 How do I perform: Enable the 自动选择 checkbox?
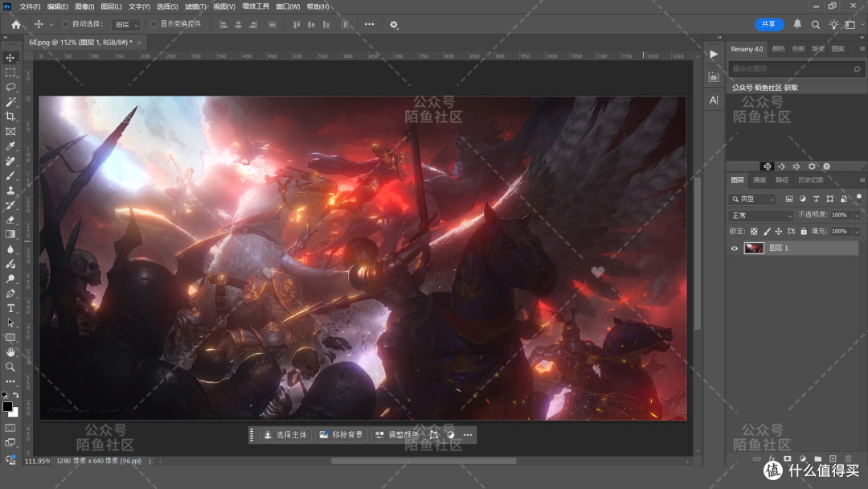[66, 24]
